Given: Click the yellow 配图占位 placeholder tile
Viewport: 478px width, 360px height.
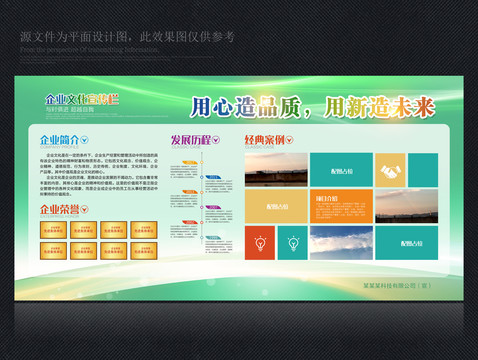Looking at the screenshot, I should [x=276, y=206].
